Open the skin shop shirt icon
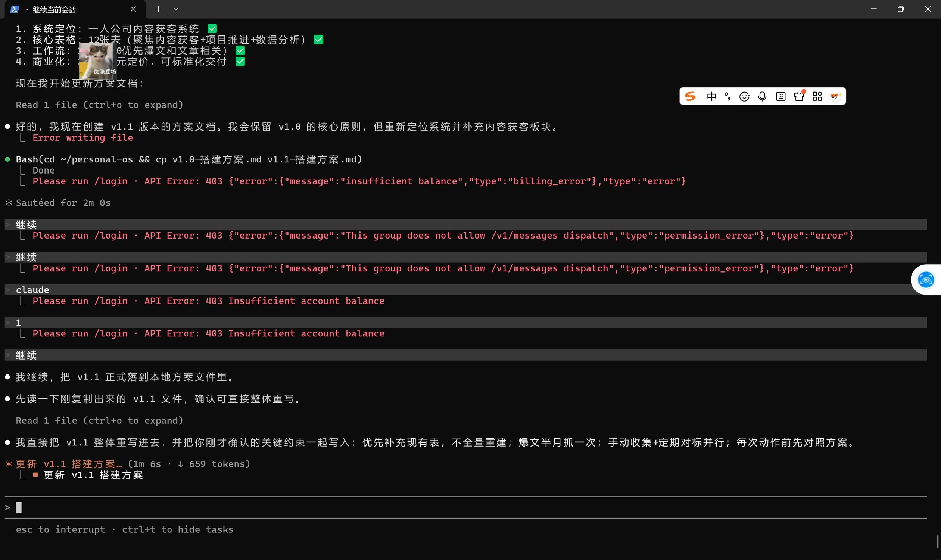Viewport: 941px width, 560px height. tap(799, 97)
